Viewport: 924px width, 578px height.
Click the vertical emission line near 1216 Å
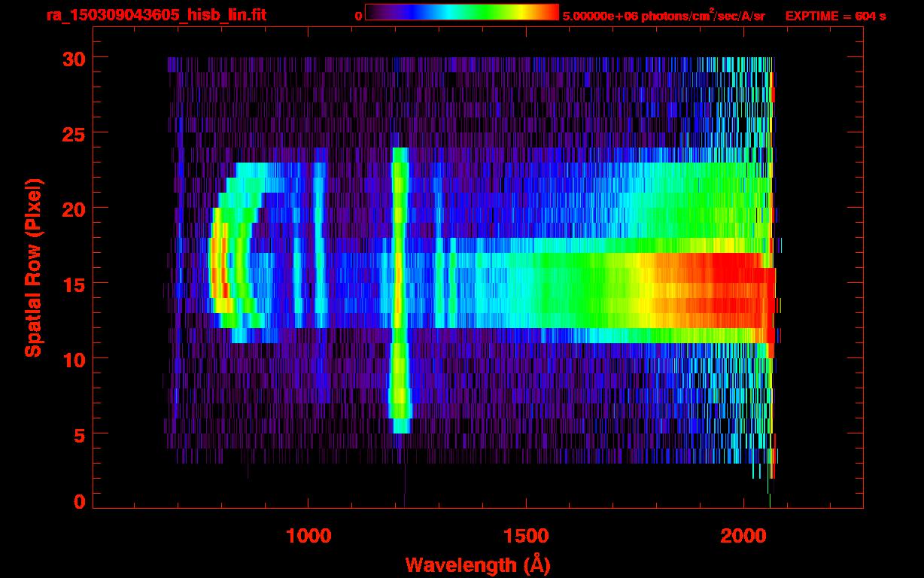click(x=400, y=290)
